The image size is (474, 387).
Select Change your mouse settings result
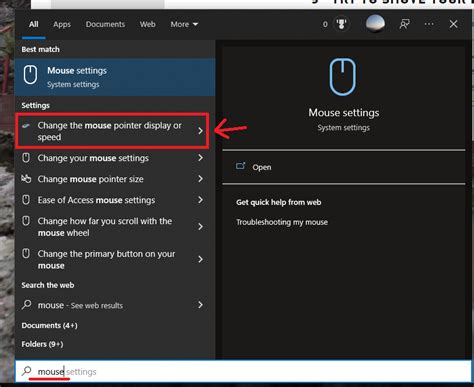[115, 158]
